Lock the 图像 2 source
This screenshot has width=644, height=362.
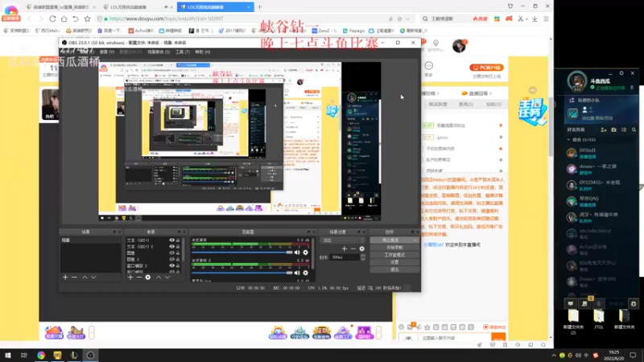click(178, 259)
